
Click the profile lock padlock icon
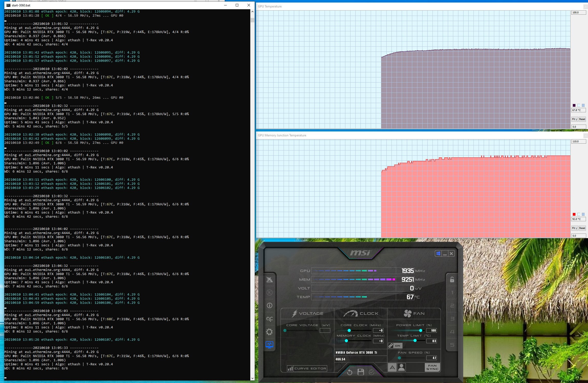click(x=452, y=279)
